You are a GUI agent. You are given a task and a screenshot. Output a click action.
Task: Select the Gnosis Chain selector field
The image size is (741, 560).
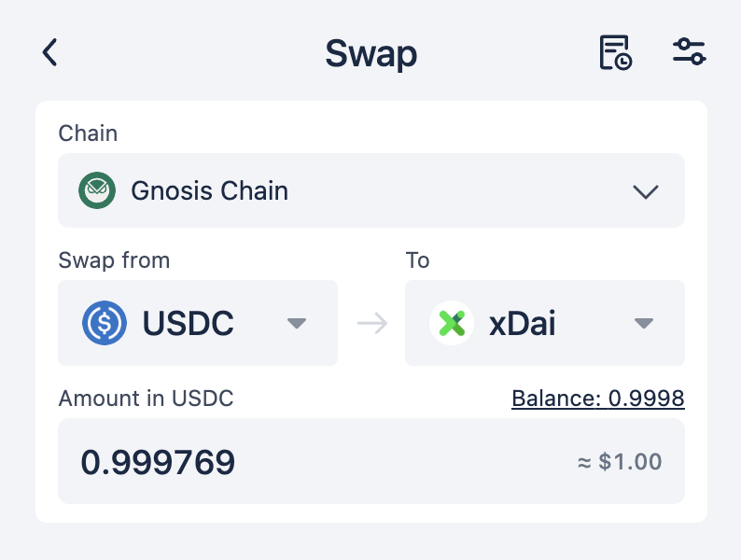tap(371, 190)
